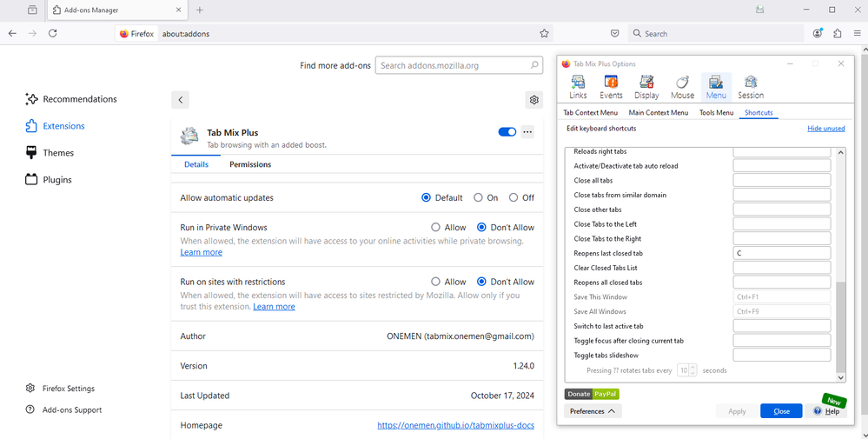The height and width of the screenshot is (439, 868).
Task: Open the Display options panel
Action: tap(646, 88)
